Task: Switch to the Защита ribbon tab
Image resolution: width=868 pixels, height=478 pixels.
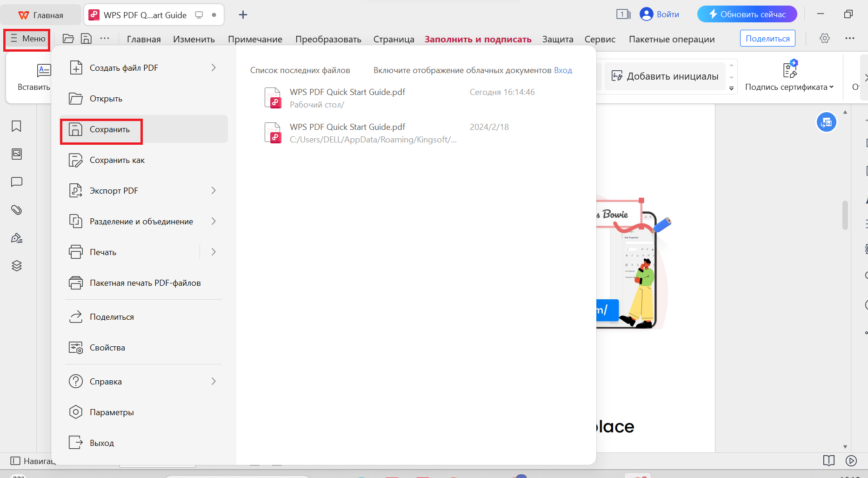Action: (x=558, y=39)
